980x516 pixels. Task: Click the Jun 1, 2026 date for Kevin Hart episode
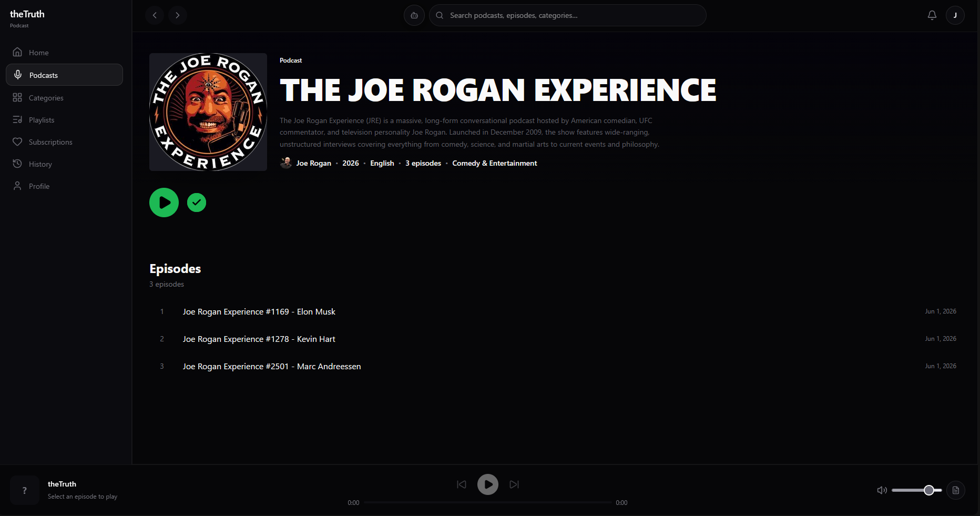941,339
